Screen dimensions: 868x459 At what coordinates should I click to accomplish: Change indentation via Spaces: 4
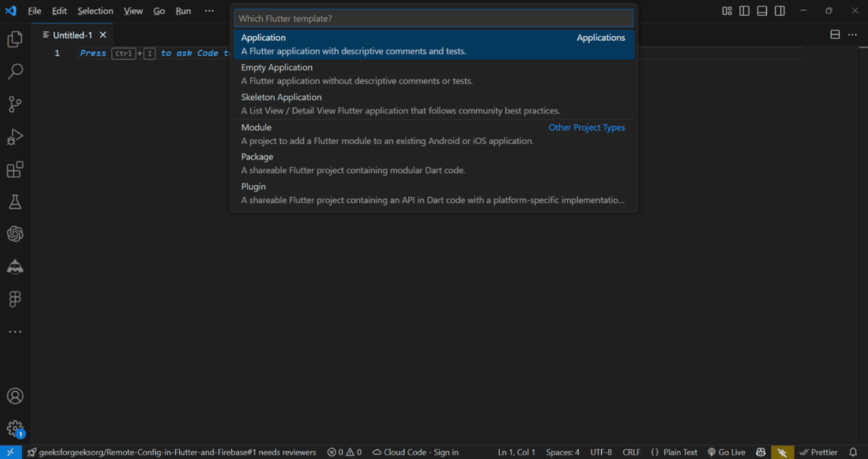562,452
